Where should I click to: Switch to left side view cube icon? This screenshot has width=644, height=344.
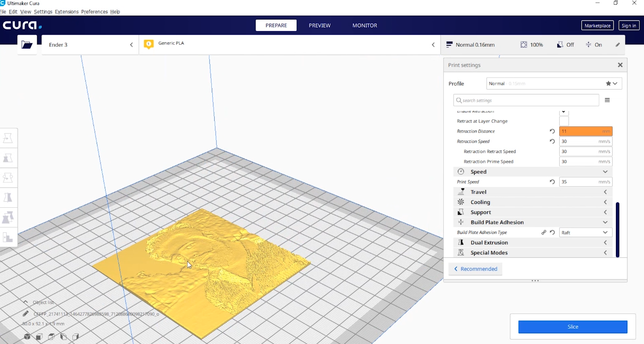63,337
